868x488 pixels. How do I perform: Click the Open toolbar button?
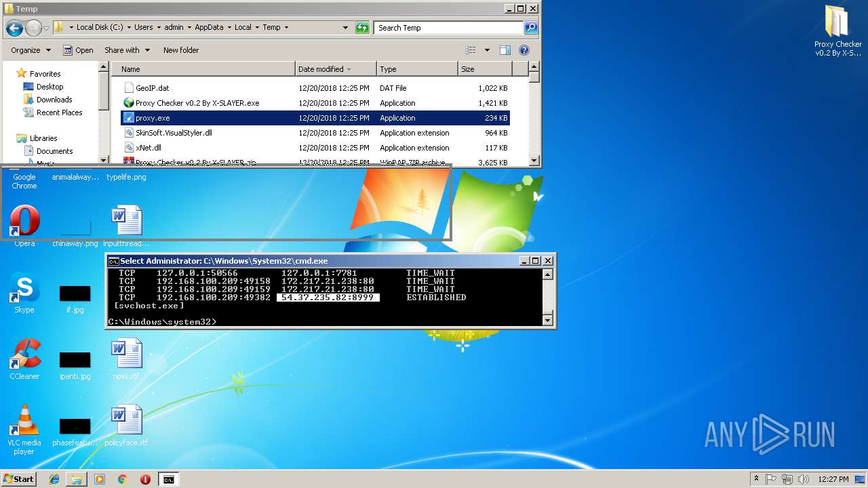tap(78, 50)
